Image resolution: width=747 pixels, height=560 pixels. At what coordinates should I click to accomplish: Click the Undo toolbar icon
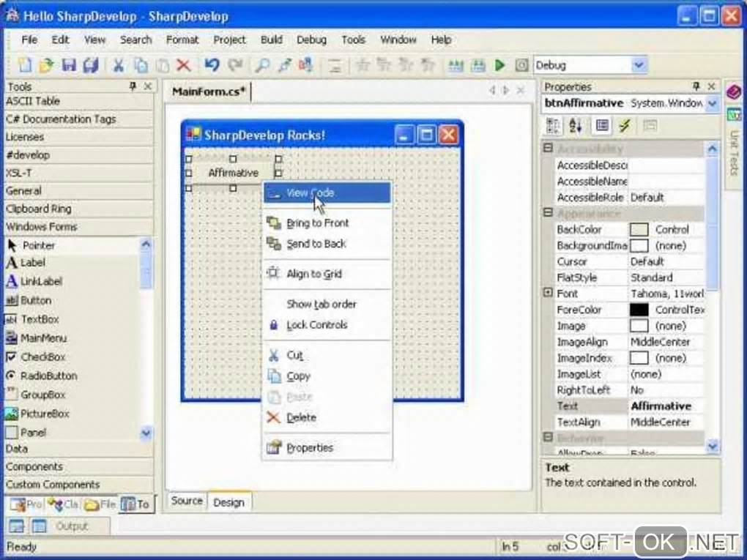pyautogui.click(x=212, y=64)
